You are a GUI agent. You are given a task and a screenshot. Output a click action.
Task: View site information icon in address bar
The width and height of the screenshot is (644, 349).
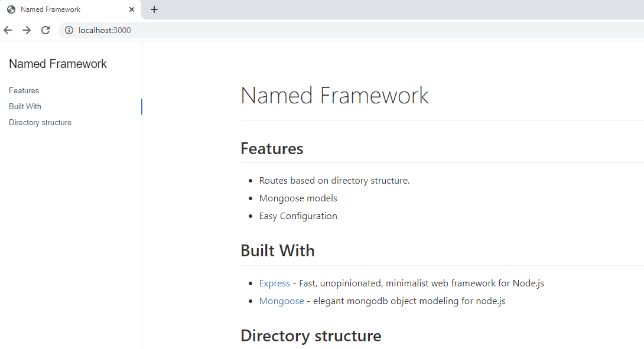pyautogui.click(x=69, y=30)
